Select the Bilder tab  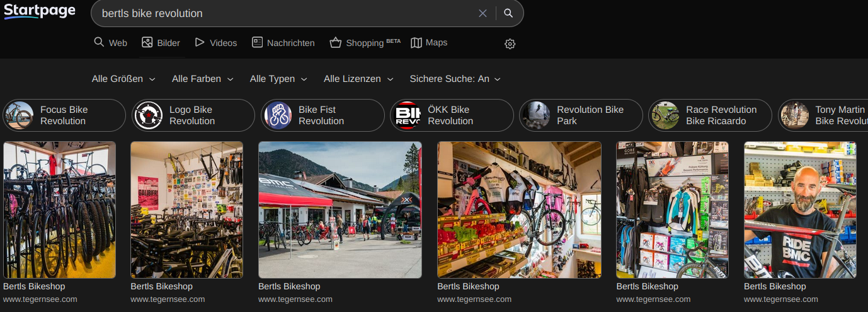pos(161,43)
